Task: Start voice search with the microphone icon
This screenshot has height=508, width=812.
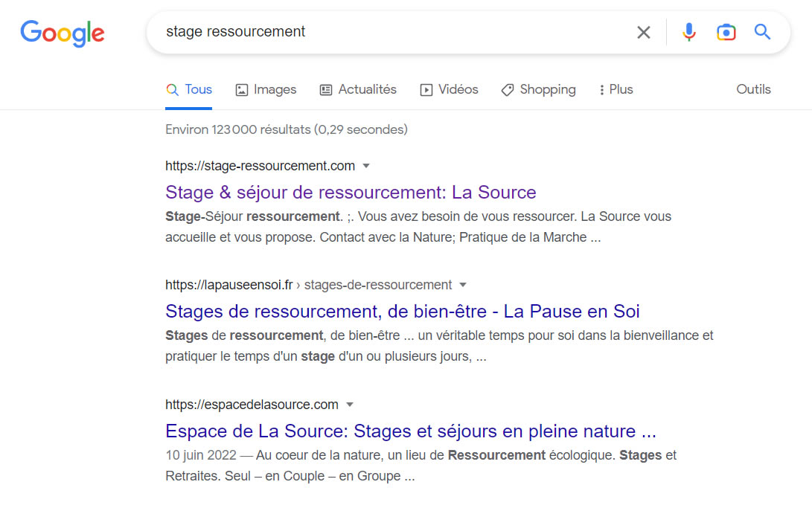Action: (x=689, y=32)
